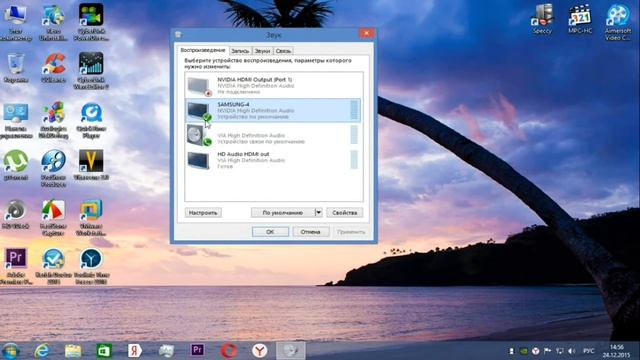The image size is (640, 360).
Task: Click the HD Audio HDMI out monitor icon
Action: pyautogui.click(x=199, y=160)
